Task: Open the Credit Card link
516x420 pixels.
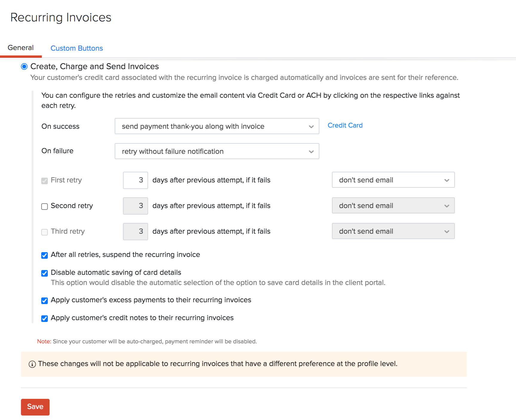Action: click(345, 125)
